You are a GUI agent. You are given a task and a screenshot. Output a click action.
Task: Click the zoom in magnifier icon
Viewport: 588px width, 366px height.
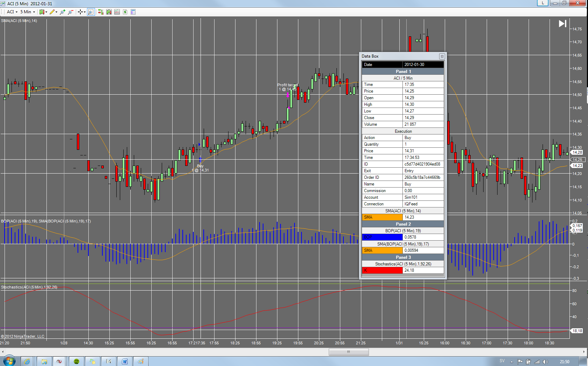(63, 12)
